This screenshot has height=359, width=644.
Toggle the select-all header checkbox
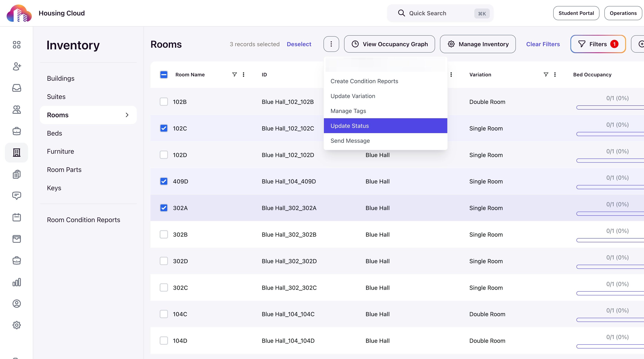click(x=164, y=74)
